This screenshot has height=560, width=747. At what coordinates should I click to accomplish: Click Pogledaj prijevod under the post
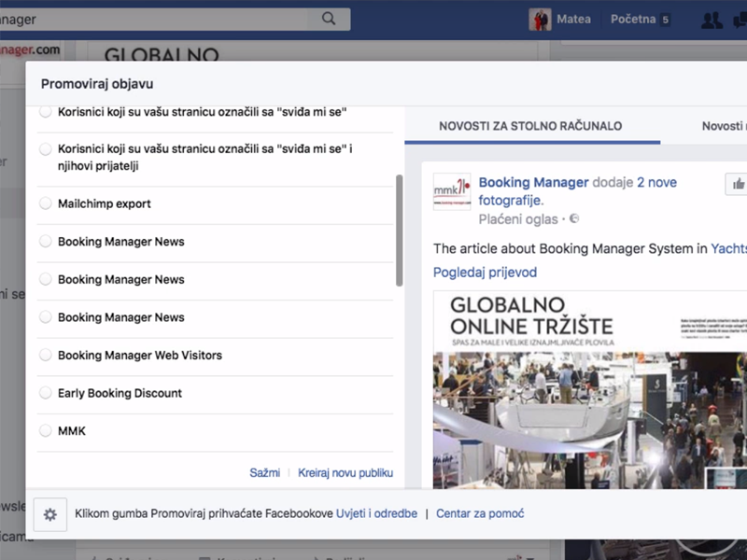(485, 273)
